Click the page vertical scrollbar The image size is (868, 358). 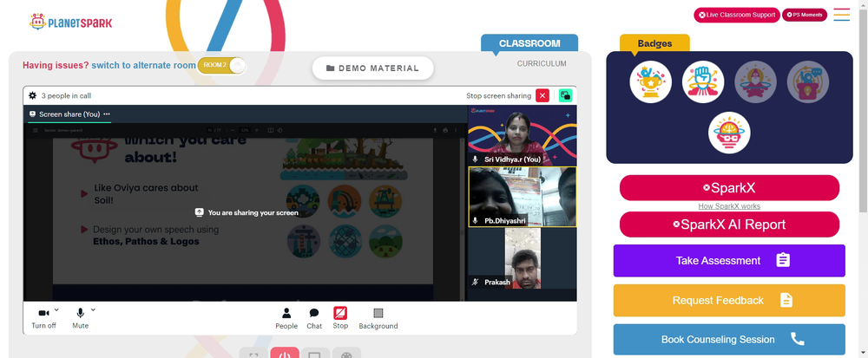pos(864,110)
